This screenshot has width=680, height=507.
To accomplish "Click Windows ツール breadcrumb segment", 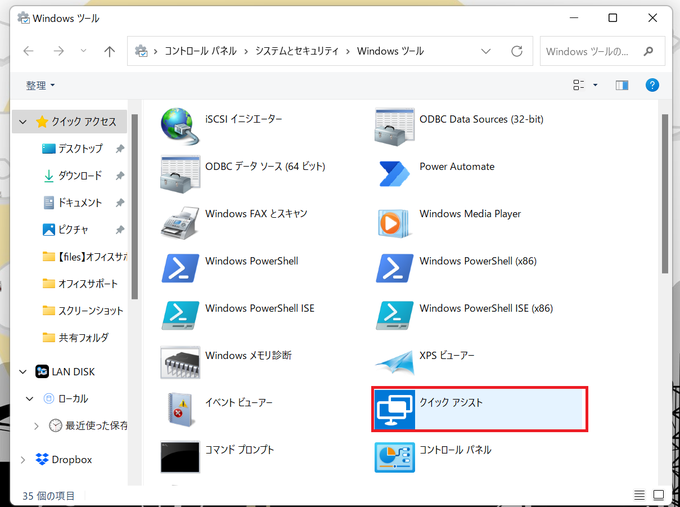I will (390, 51).
